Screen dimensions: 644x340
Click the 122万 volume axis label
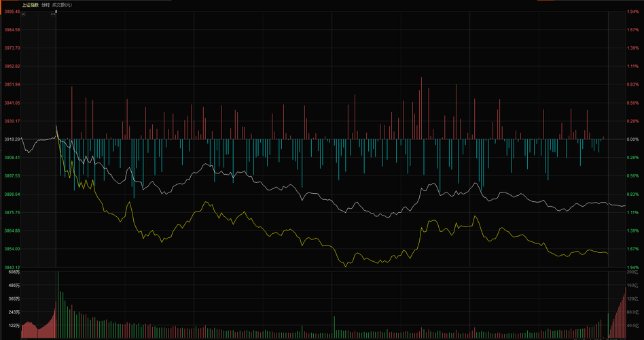click(x=15, y=326)
